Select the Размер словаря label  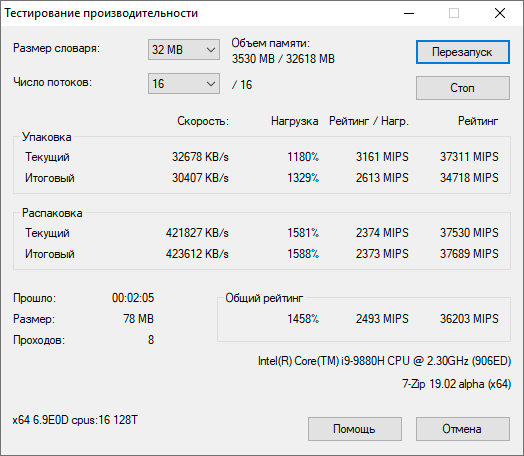pyautogui.click(x=56, y=48)
